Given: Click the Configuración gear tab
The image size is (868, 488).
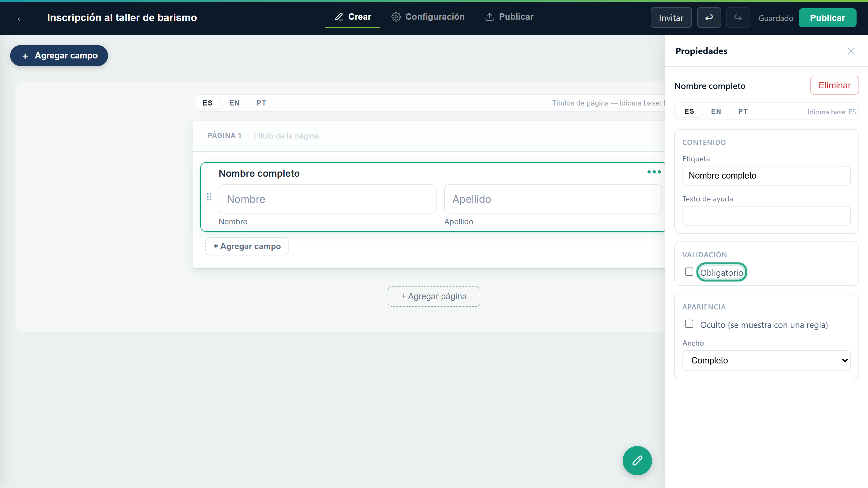Looking at the screenshot, I should pos(428,17).
